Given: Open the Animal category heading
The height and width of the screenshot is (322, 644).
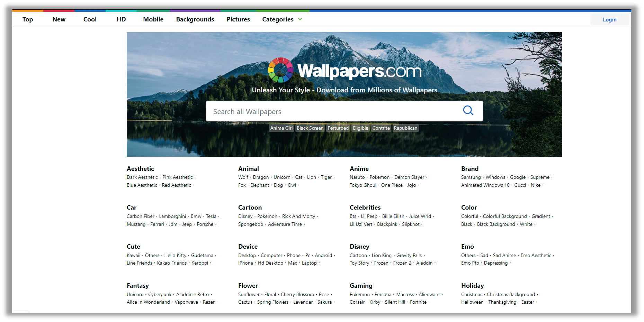Looking at the screenshot, I should click(249, 169).
